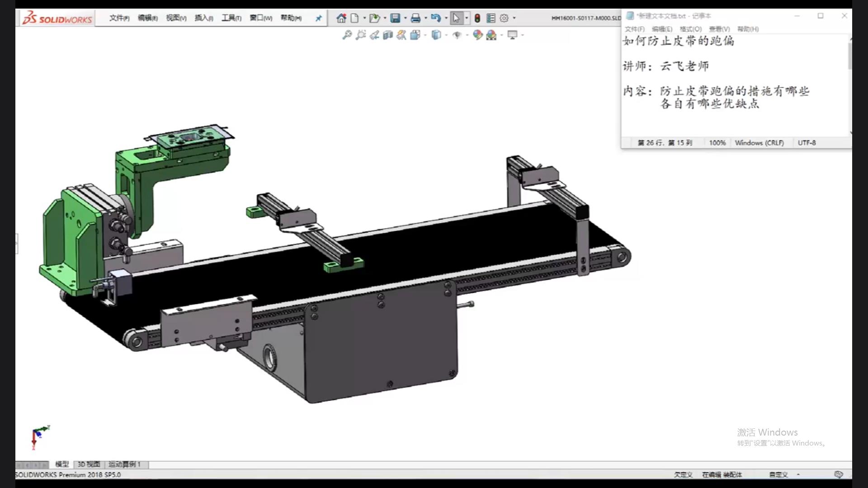Expand the Undo history dropdown arrow
868x488 pixels.
446,18
